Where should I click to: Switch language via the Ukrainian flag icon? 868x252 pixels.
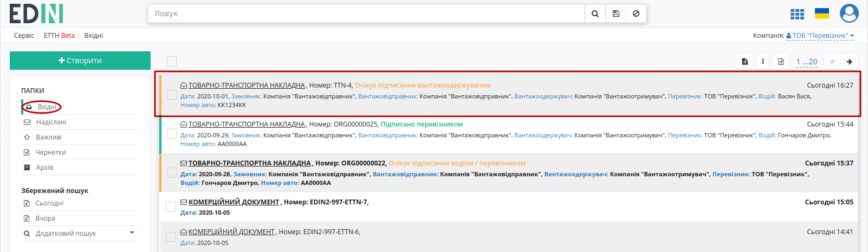[x=822, y=14]
